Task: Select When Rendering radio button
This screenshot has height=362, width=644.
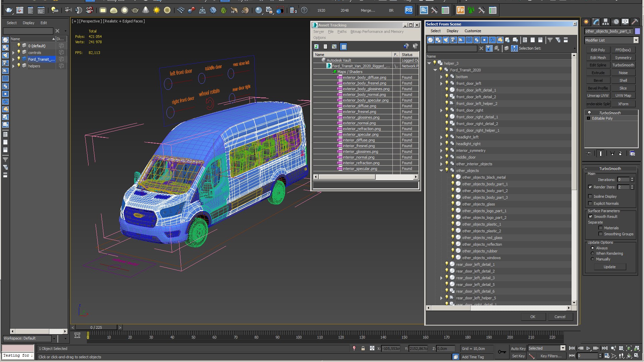Action: [x=592, y=253]
